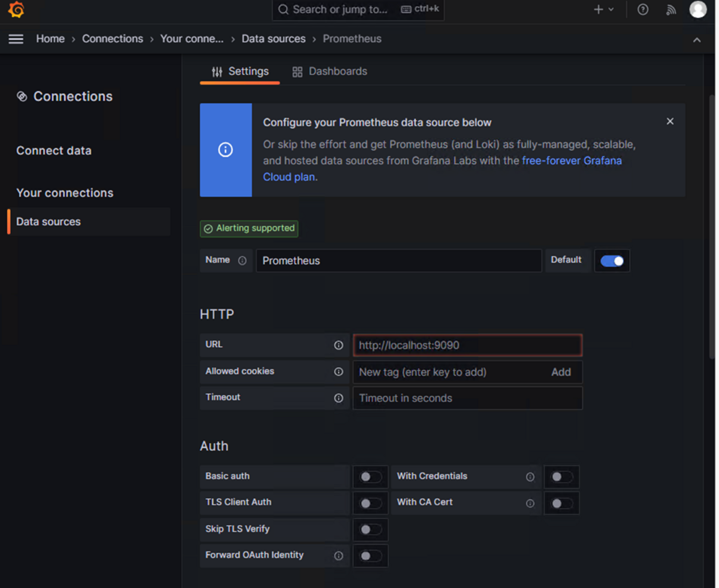719x588 pixels.
Task: Click the Alerting supported badge
Action: click(x=249, y=229)
